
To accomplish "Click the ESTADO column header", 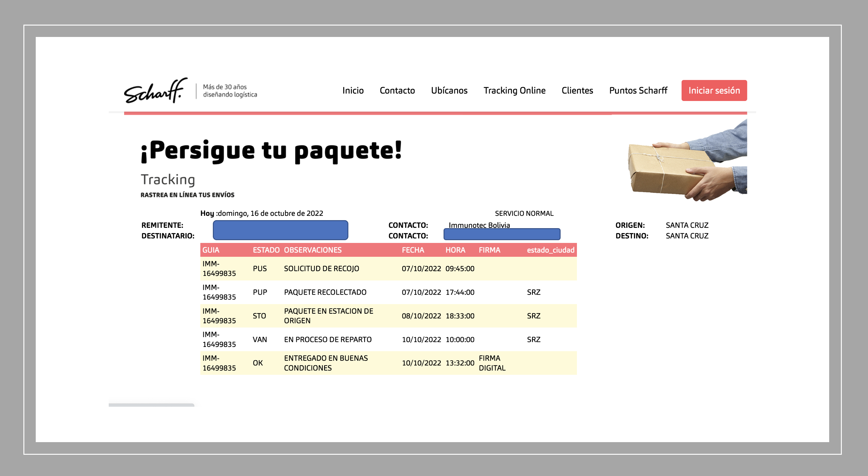I will pyautogui.click(x=266, y=250).
